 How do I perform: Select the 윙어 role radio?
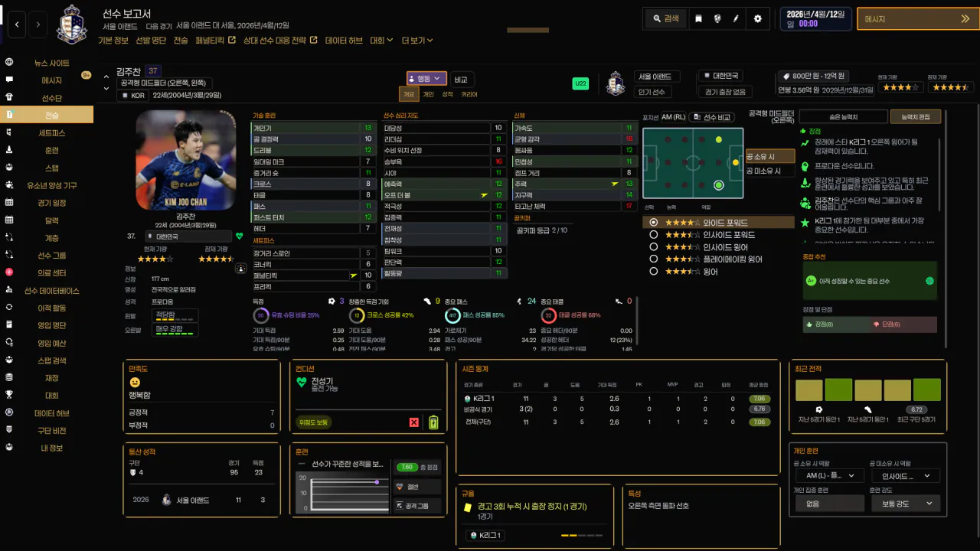point(653,271)
